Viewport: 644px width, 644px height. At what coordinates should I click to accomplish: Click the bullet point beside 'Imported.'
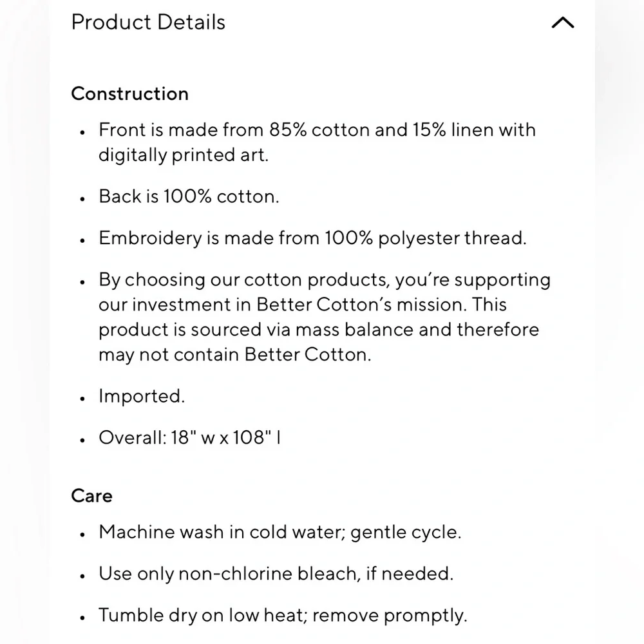click(83, 398)
